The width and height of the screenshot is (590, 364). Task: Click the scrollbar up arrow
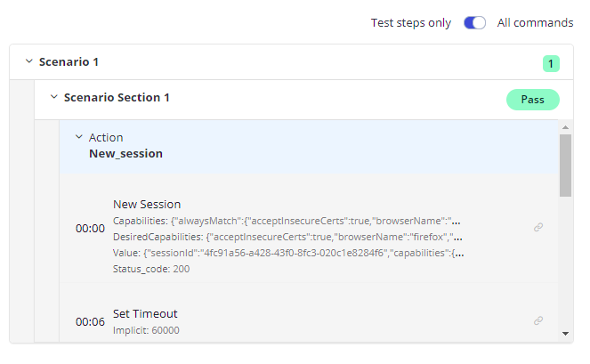565,127
